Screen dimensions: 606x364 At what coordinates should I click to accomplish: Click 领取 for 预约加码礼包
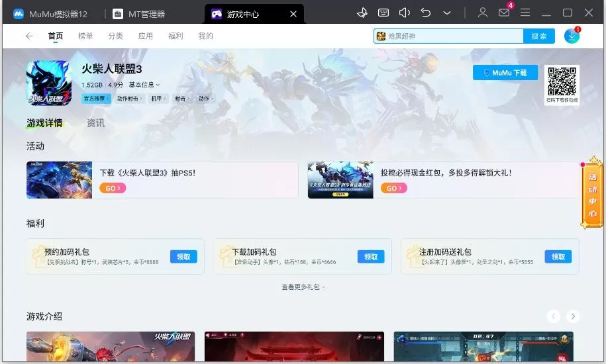(x=183, y=257)
